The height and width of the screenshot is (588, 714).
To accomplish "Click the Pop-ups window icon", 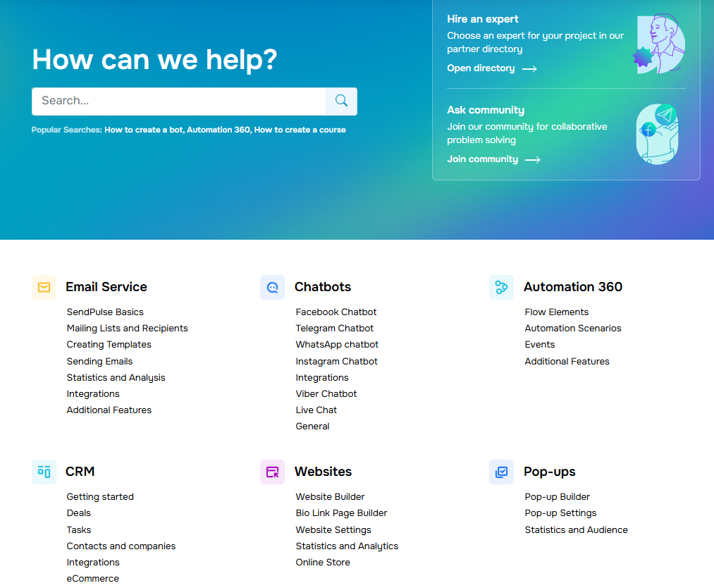I will tap(501, 472).
